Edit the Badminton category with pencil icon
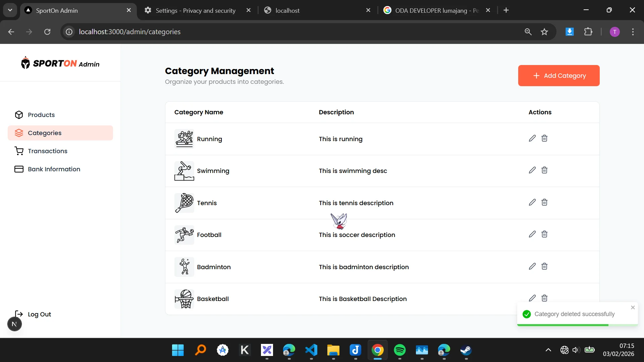Screen dimensions: 644x362 pos(532,266)
